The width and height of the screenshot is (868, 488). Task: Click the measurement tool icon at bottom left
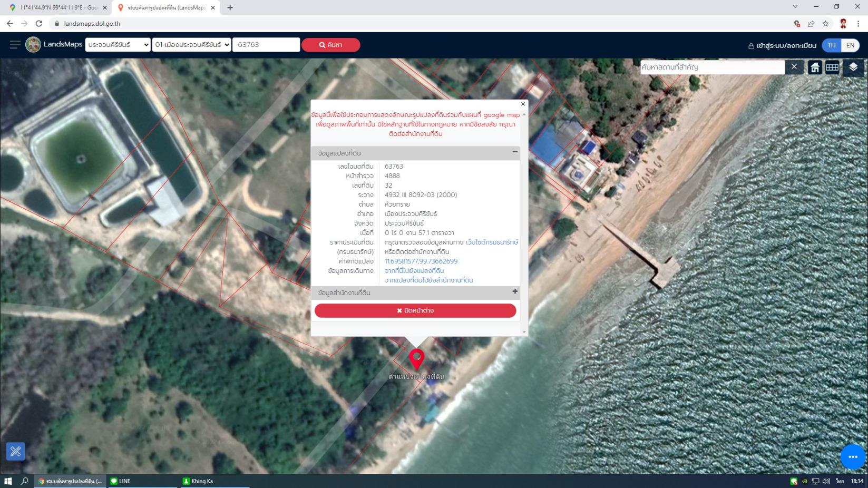tap(15, 451)
